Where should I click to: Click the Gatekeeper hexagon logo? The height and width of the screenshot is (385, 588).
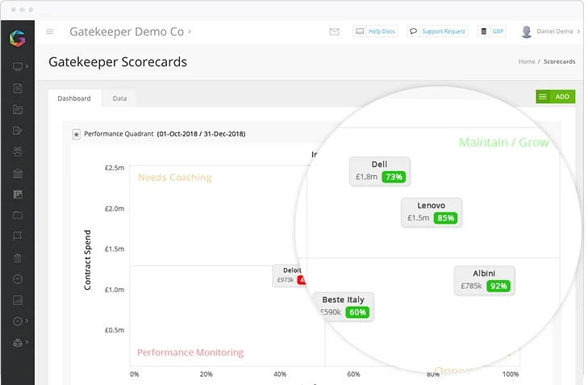17,38
